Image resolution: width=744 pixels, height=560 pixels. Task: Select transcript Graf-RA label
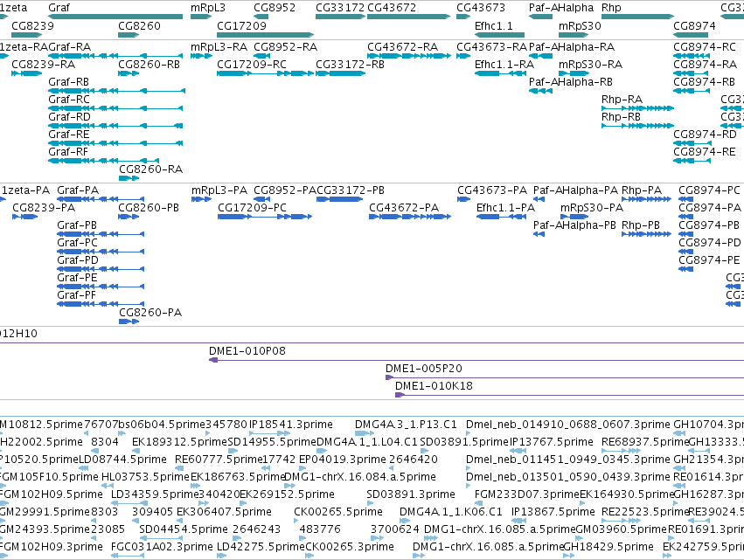click(x=70, y=47)
